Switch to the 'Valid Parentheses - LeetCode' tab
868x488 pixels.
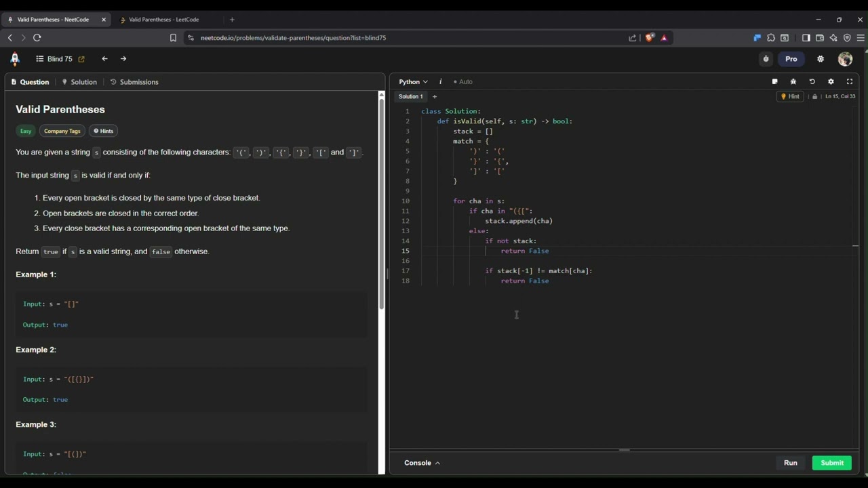(x=163, y=20)
